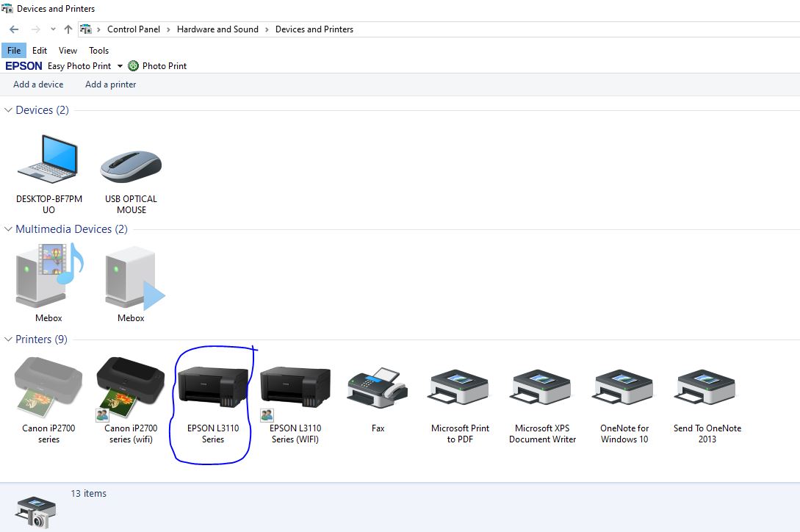Select the Canon iP2700 series (wifi) printer
The width and height of the screenshot is (800, 532).
131,389
